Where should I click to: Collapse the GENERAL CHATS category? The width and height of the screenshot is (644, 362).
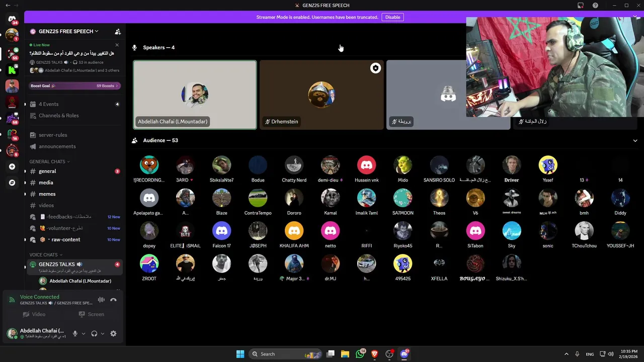point(49,161)
